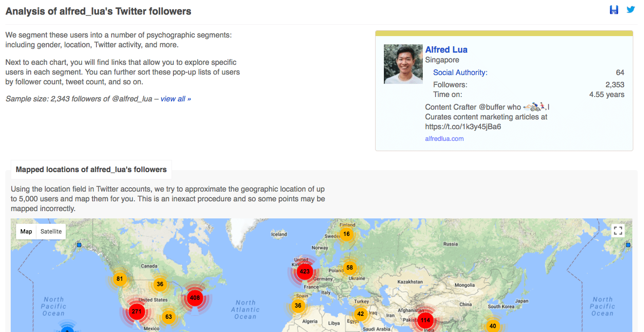
Task: Switch map to Satellite view
Action: tap(51, 232)
